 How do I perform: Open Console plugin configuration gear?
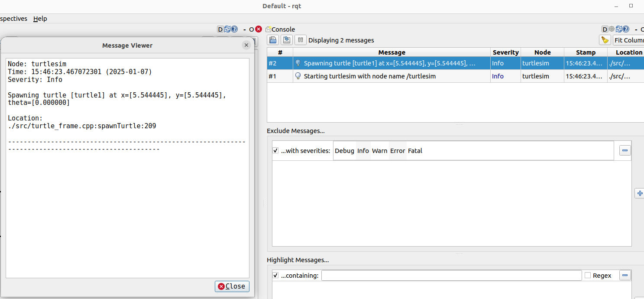612,29
